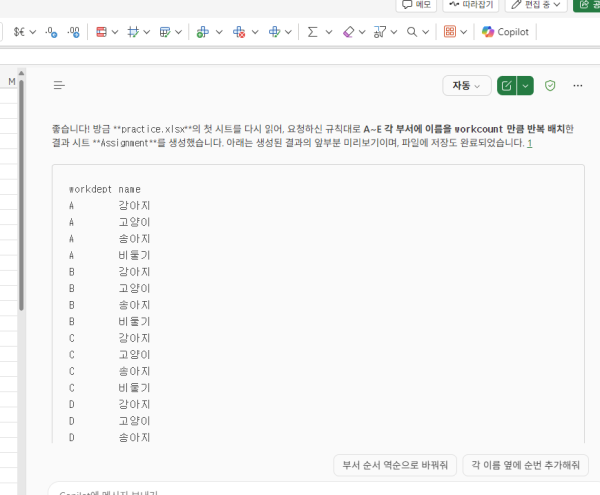This screenshot has height=495, width=600.
Task: Expand the insert cells dropdown arrow
Action: pyautogui.click(x=219, y=32)
